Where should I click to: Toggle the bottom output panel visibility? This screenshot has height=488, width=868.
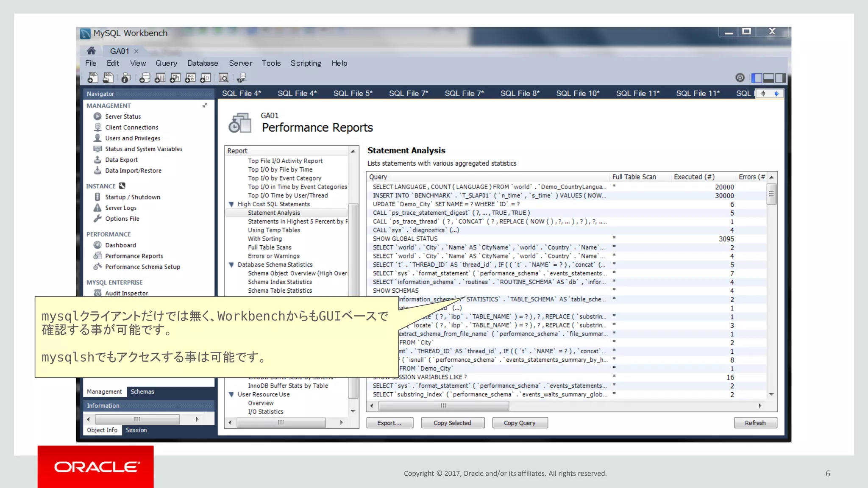[768, 78]
